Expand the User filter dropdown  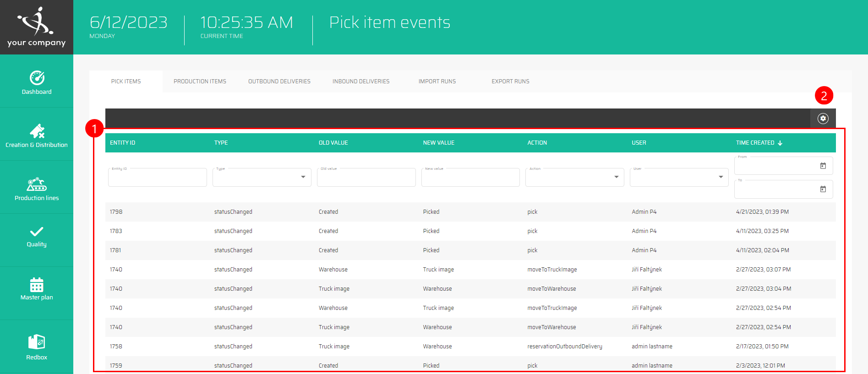click(x=721, y=177)
